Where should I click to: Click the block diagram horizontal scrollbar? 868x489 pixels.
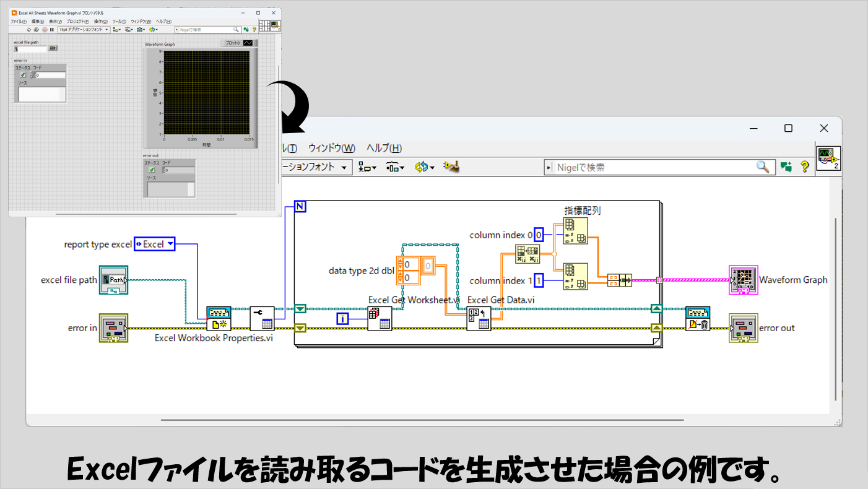(x=423, y=420)
